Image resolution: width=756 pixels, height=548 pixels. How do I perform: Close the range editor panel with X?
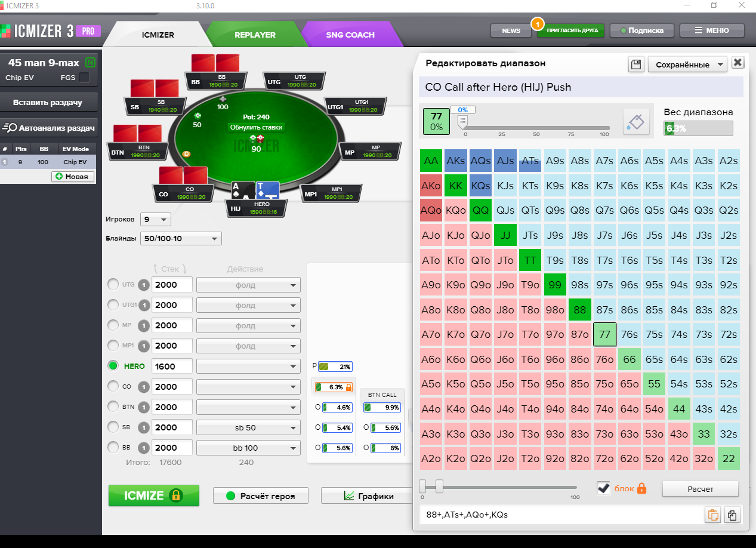[x=738, y=63]
